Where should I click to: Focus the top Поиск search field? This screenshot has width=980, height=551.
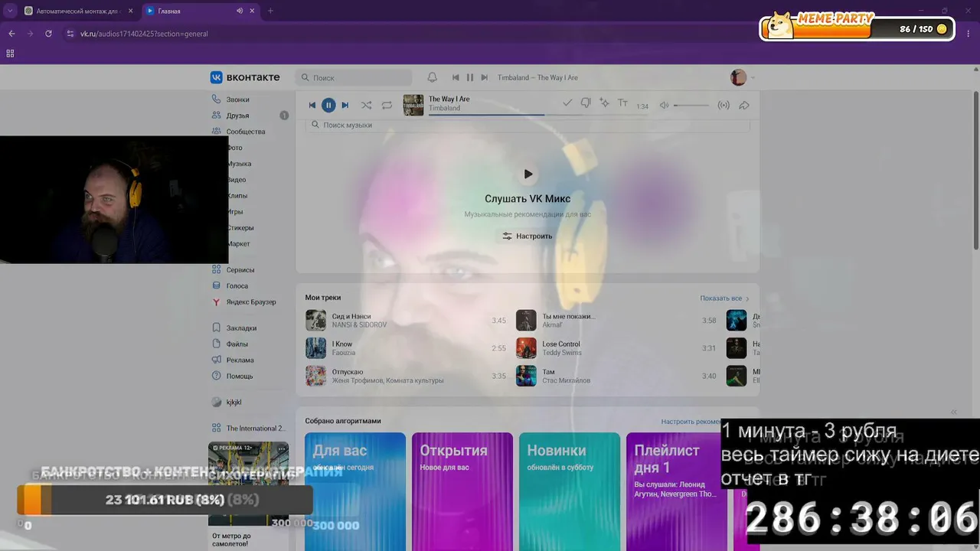(354, 77)
